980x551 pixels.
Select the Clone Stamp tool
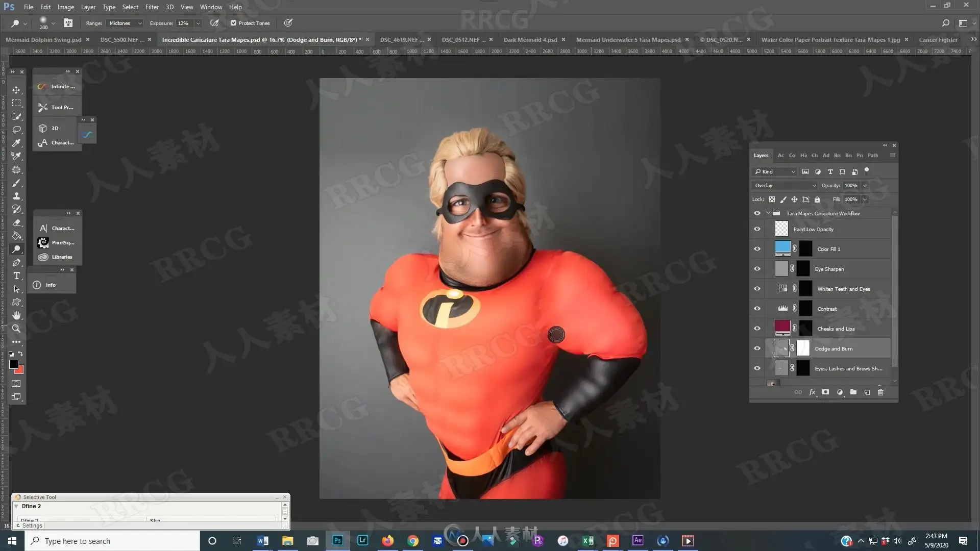16,196
